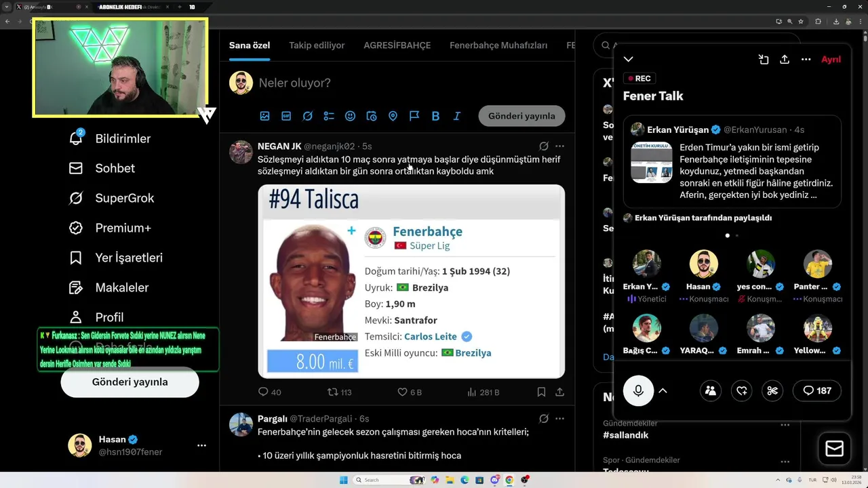Repost NEGAN JK's Talisca post
868x488 pixels.
coord(339,392)
